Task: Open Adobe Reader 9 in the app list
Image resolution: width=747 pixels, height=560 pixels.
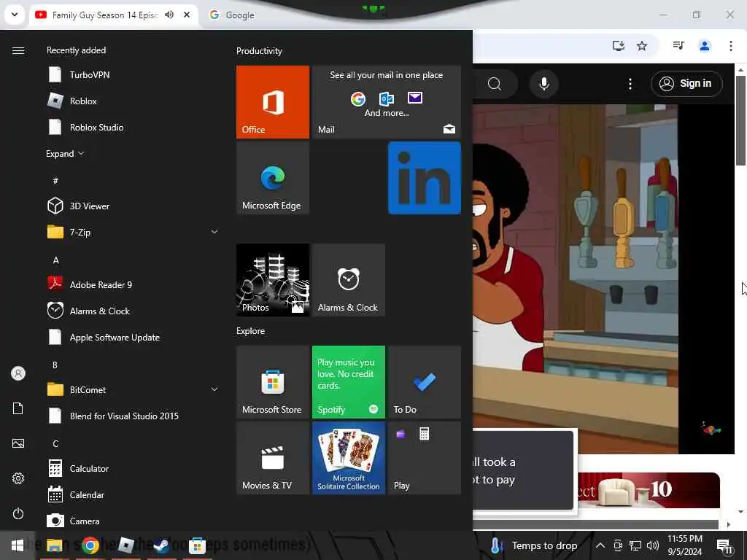Action: click(133, 285)
